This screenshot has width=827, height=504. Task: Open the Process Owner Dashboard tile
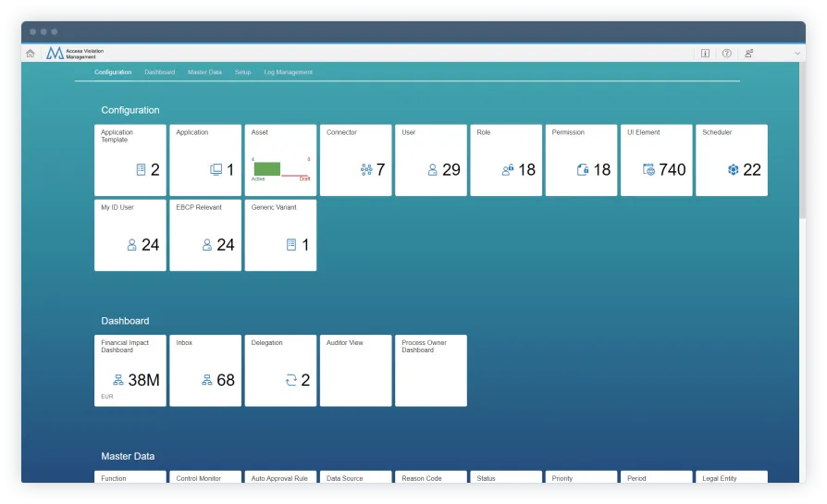click(430, 370)
